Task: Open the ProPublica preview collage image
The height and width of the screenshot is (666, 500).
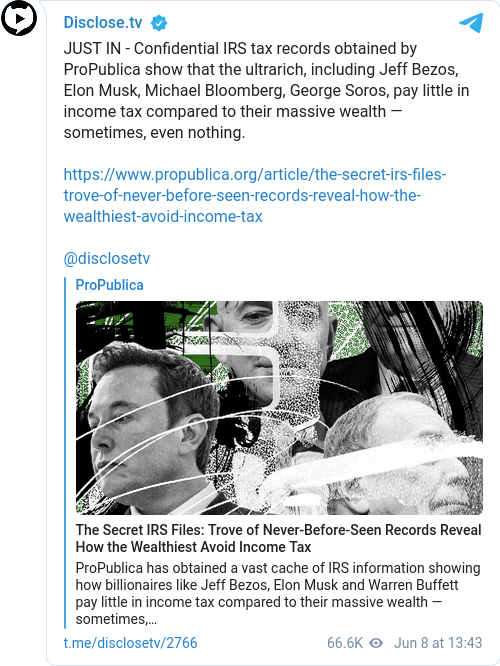Action: coord(279,408)
